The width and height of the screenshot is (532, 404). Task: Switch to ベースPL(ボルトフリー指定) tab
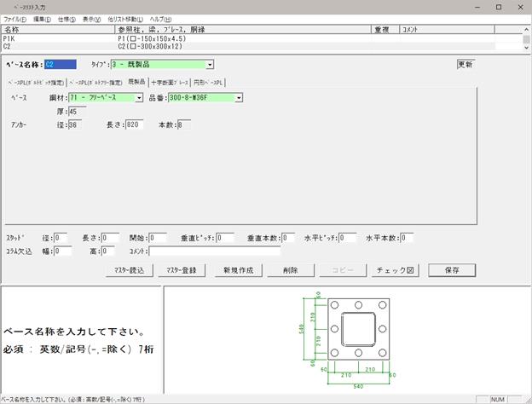pyautogui.click(x=95, y=83)
